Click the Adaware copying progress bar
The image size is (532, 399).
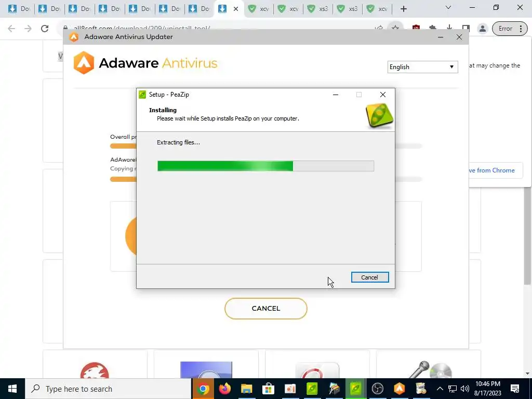point(265,179)
